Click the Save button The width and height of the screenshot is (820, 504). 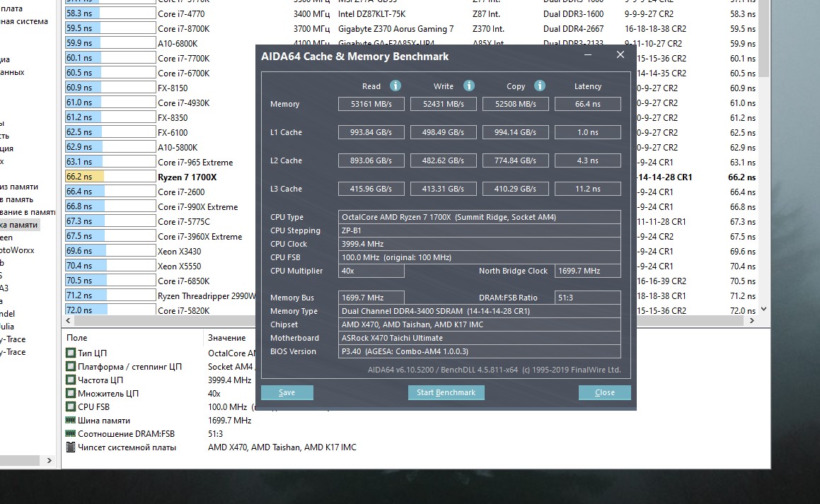tap(287, 393)
